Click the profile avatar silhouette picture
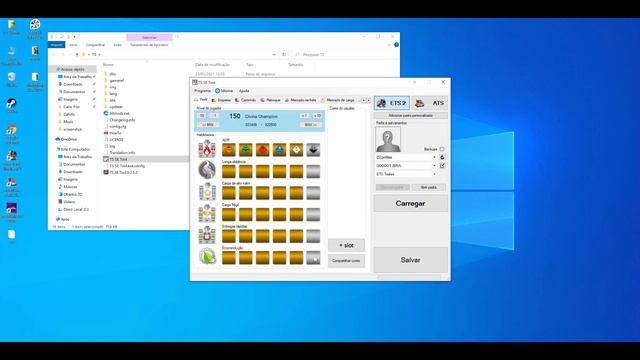Image resolution: width=640 pixels, height=360 pixels. click(x=388, y=139)
